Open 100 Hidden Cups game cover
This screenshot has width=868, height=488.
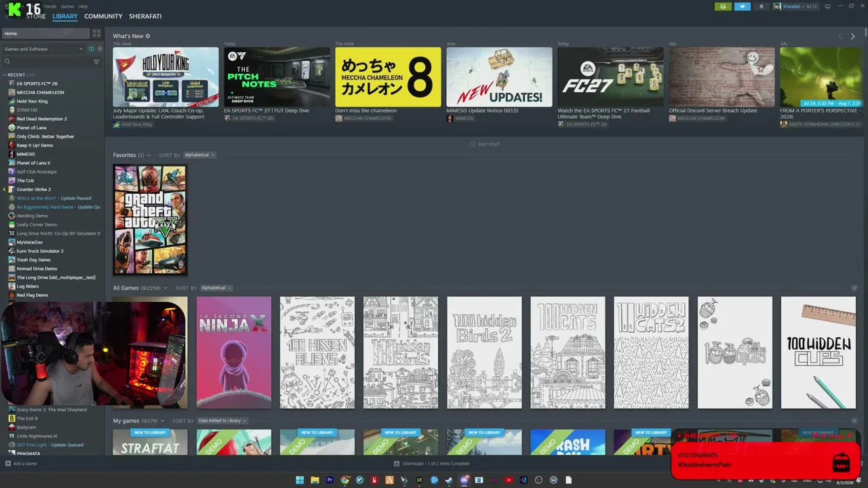click(x=818, y=352)
